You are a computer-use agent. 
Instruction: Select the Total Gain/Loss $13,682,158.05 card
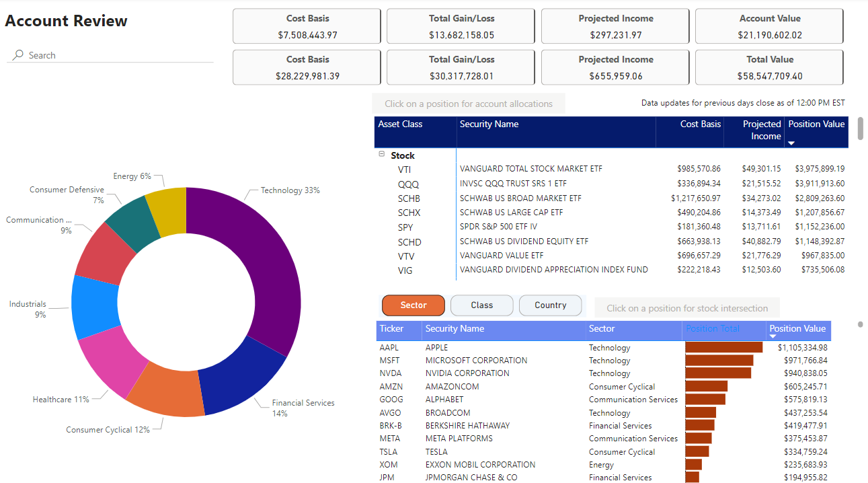(x=461, y=27)
